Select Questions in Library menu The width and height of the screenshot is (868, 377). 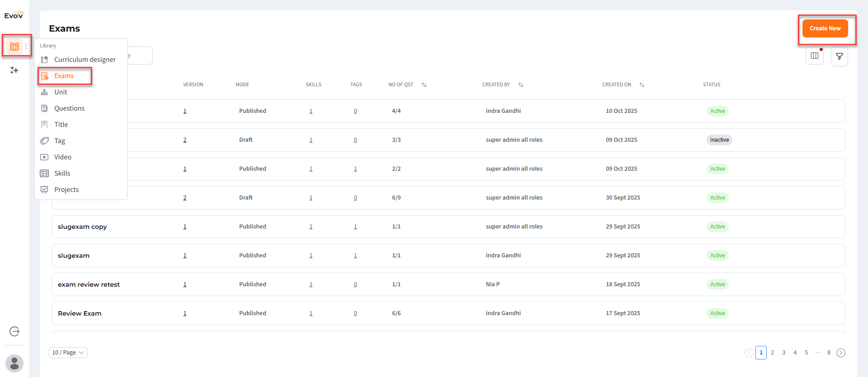point(69,108)
